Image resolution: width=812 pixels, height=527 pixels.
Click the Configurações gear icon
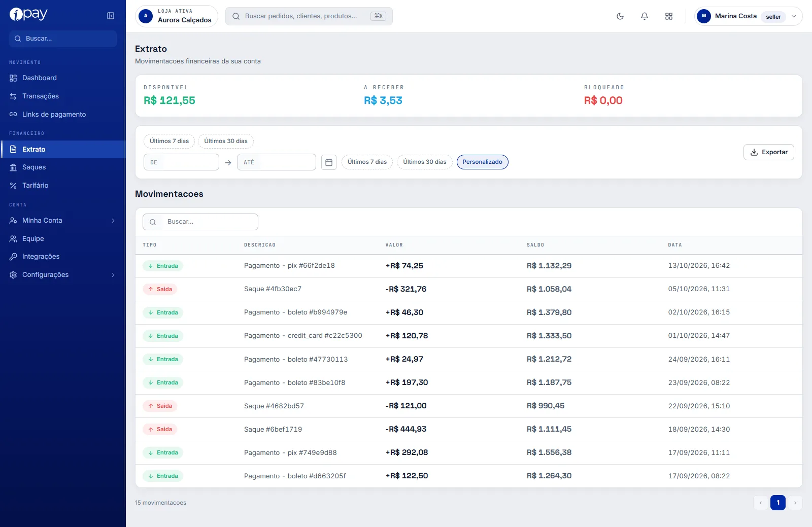coord(13,275)
